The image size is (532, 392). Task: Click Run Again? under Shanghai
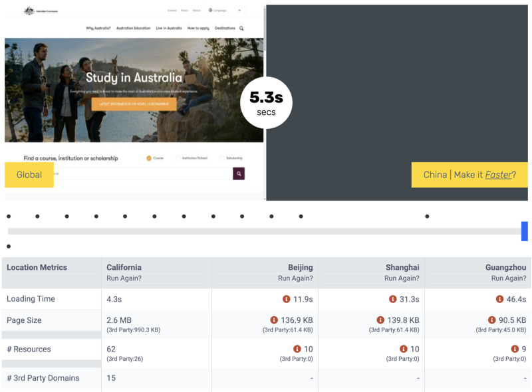click(x=402, y=278)
